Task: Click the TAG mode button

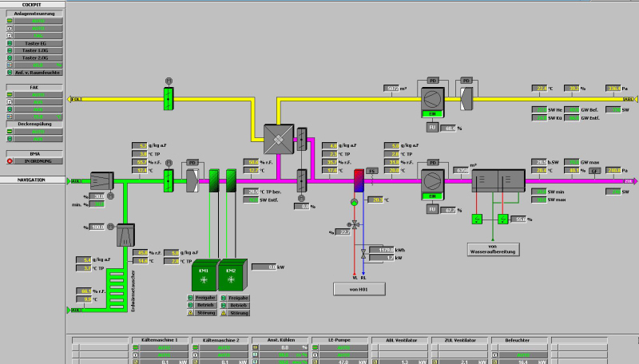Action: [38, 36]
